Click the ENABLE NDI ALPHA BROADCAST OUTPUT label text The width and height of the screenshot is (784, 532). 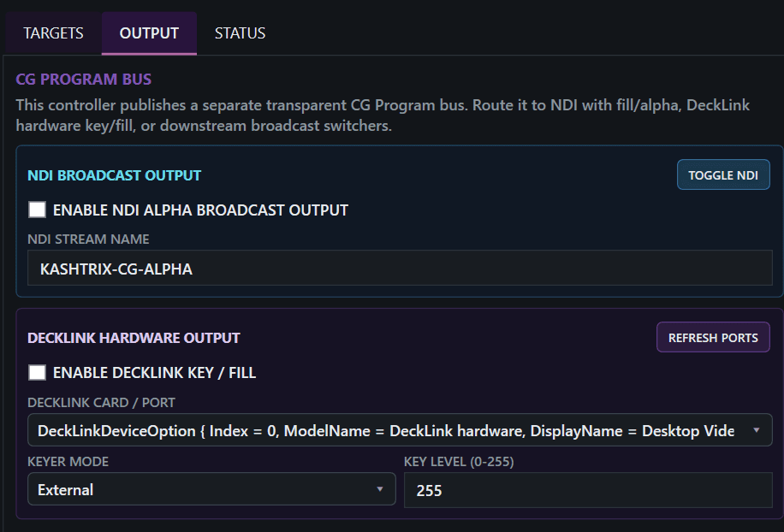(x=200, y=210)
